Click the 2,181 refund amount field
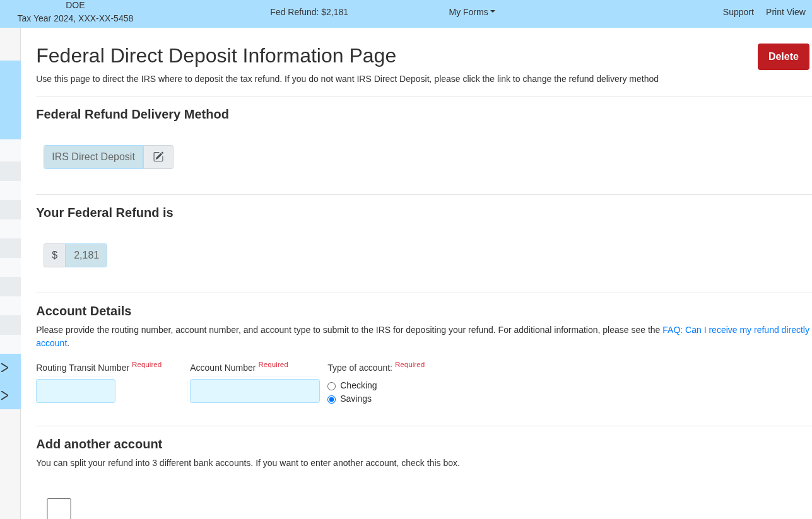812x519 pixels. (x=86, y=255)
